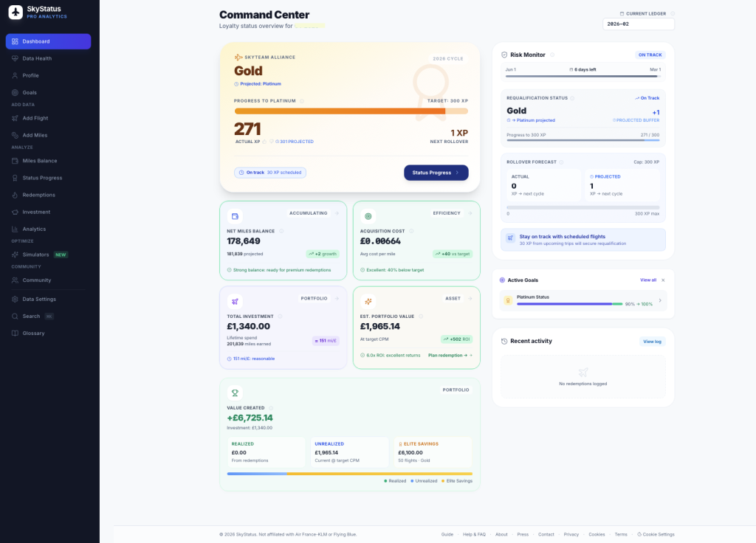
Task: Expand the Platinum Status goal chevron
Action: tap(659, 300)
